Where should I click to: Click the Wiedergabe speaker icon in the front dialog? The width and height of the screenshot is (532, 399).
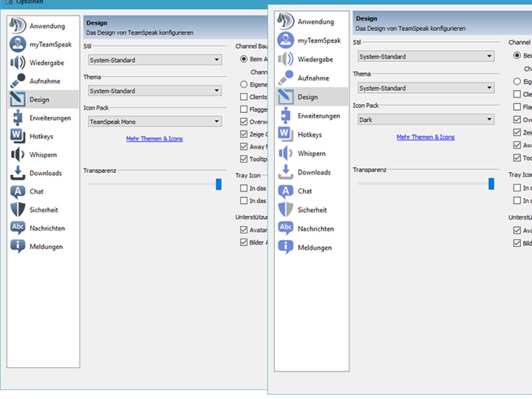tap(286, 59)
